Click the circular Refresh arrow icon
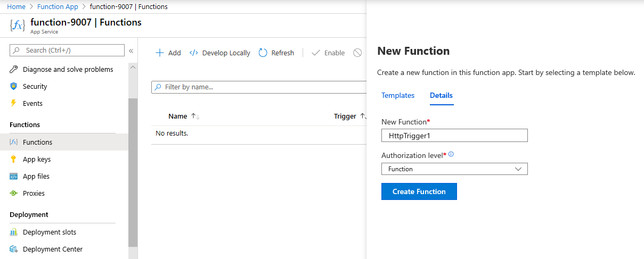 coord(263,53)
